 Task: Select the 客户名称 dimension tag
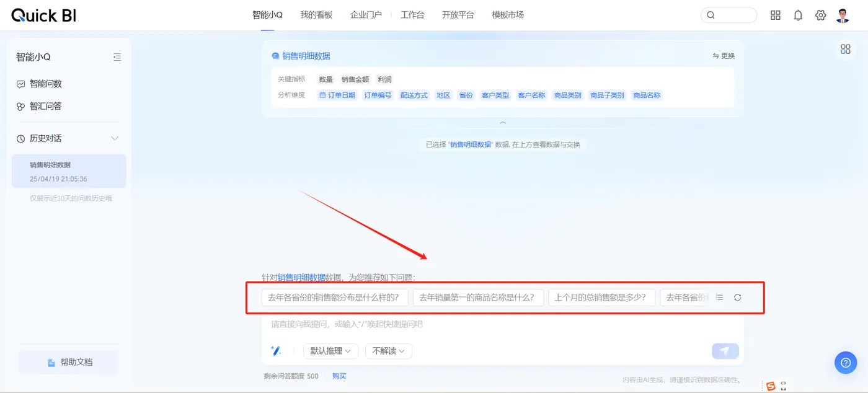click(531, 95)
